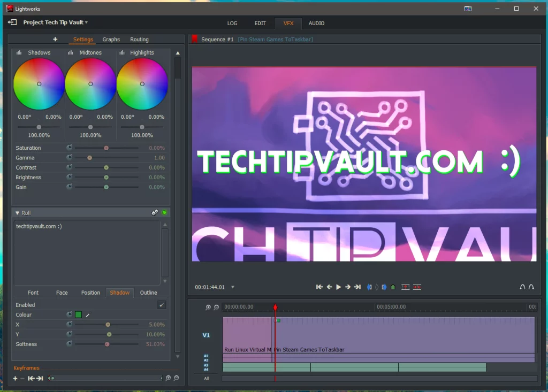The width and height of the screenshot is (548, 392).
Task: Click the Softness slider handle
Action: (107, 344)
